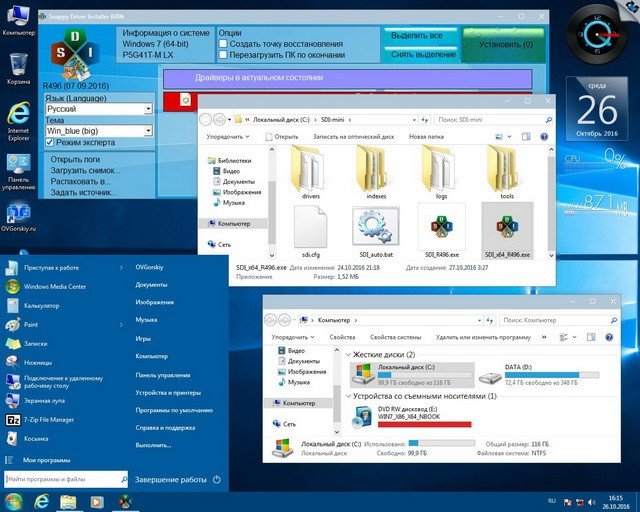Enable reboot PC when finished checkbox
The height and width of the screenshot is (512, 640).
(223, 55)
